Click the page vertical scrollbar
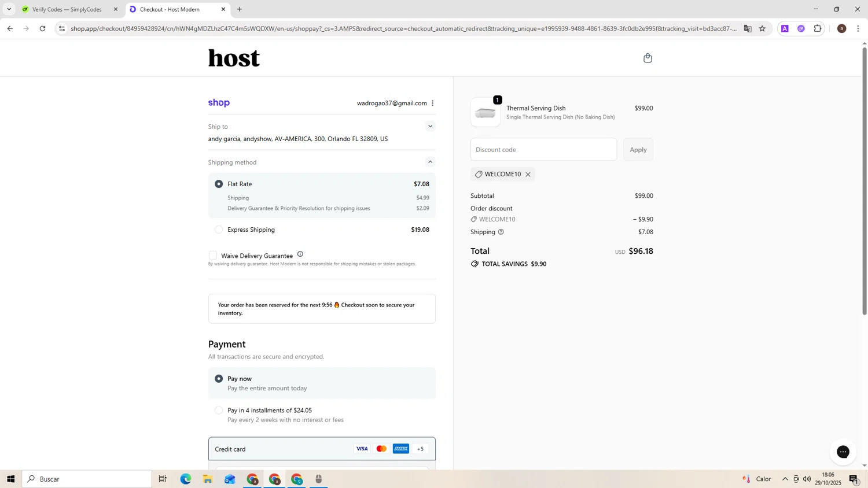Viewport: 868px width, 488px height. 865,181
